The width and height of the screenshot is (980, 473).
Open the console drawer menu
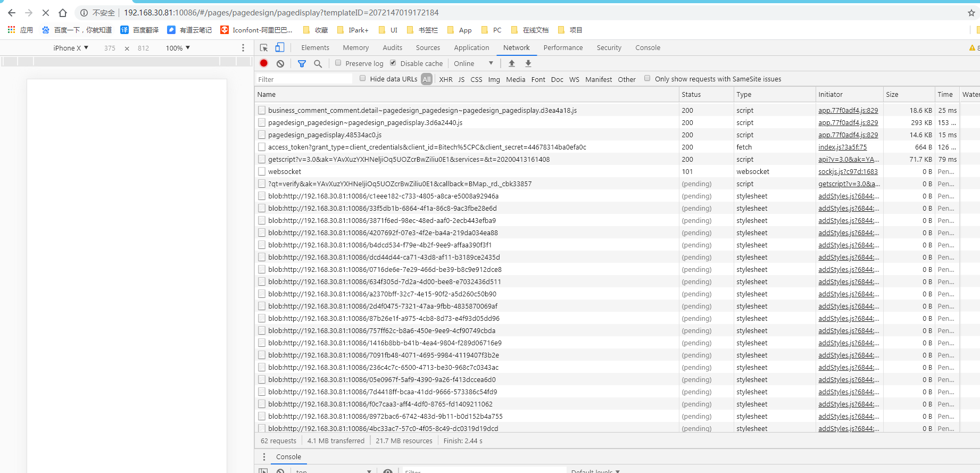pos(264,457)
